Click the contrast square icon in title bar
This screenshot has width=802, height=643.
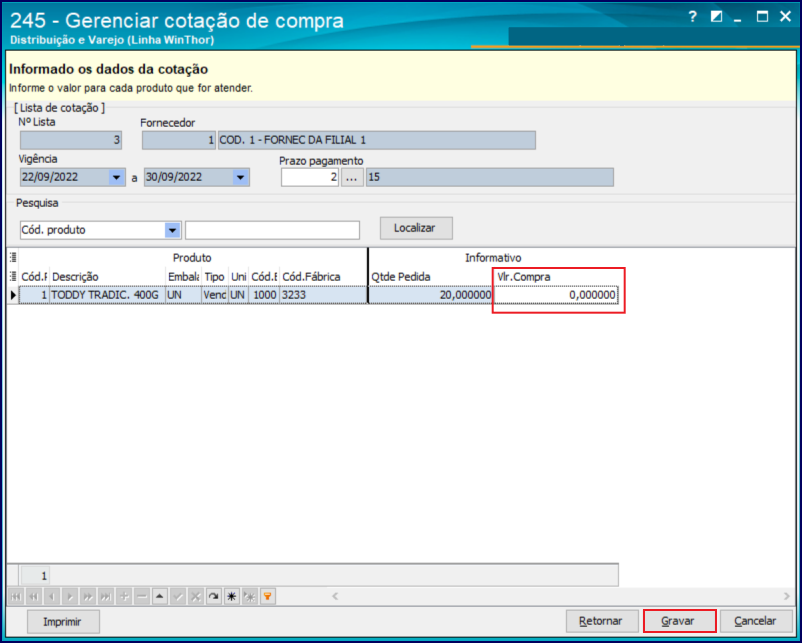coord(716,17)
